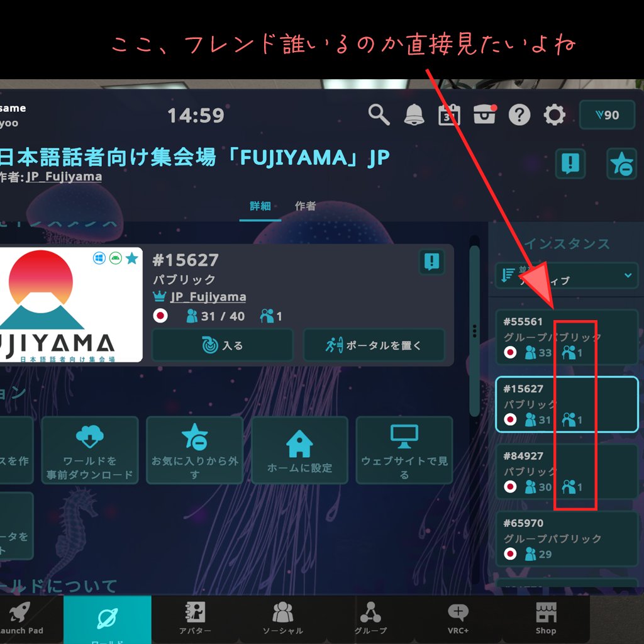This screenshot has height=644, width=644.
Task: Open the help question mark icon
Action: click(x=519, y=114)
